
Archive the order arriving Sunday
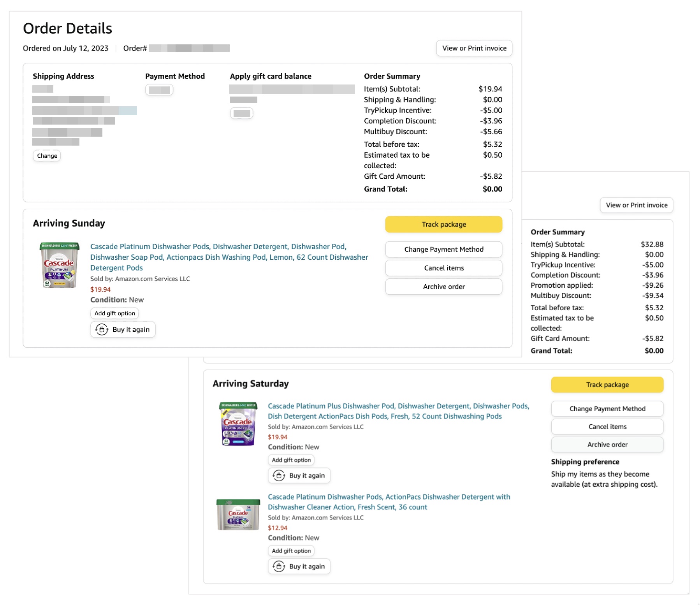click(x=443, y=287)
